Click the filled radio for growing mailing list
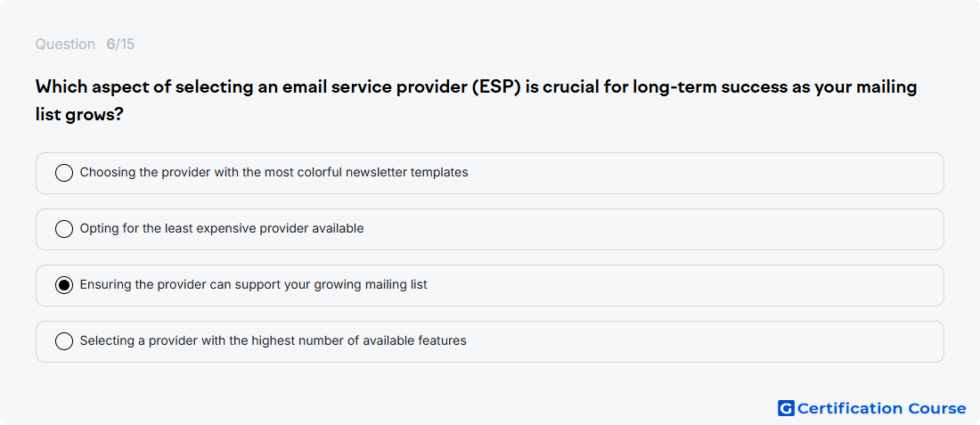The width and height of the screenshot is (980, 425). pos(64,285)
